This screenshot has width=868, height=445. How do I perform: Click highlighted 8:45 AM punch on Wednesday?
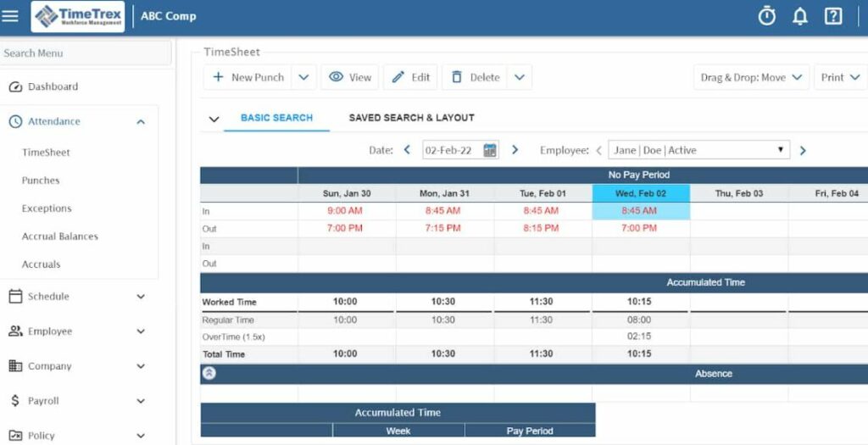click(x=639, y=211)
